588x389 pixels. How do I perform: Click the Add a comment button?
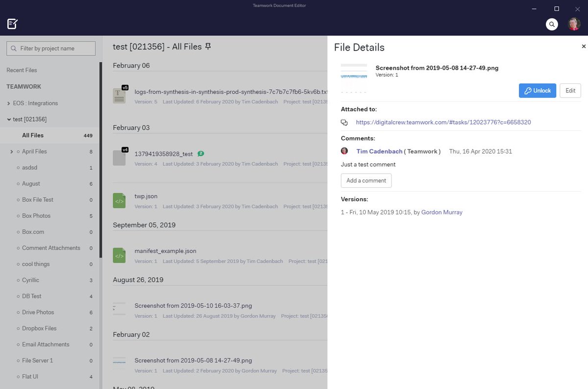366,181
